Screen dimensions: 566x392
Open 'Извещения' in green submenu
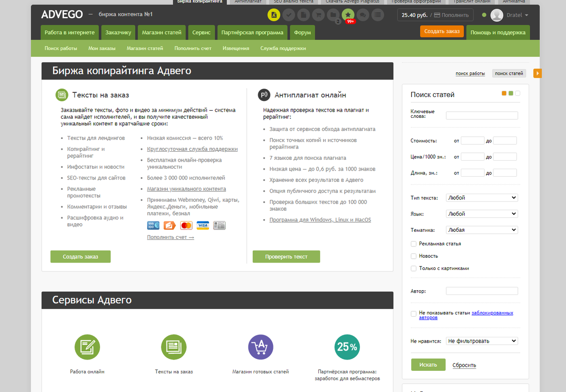236,48
